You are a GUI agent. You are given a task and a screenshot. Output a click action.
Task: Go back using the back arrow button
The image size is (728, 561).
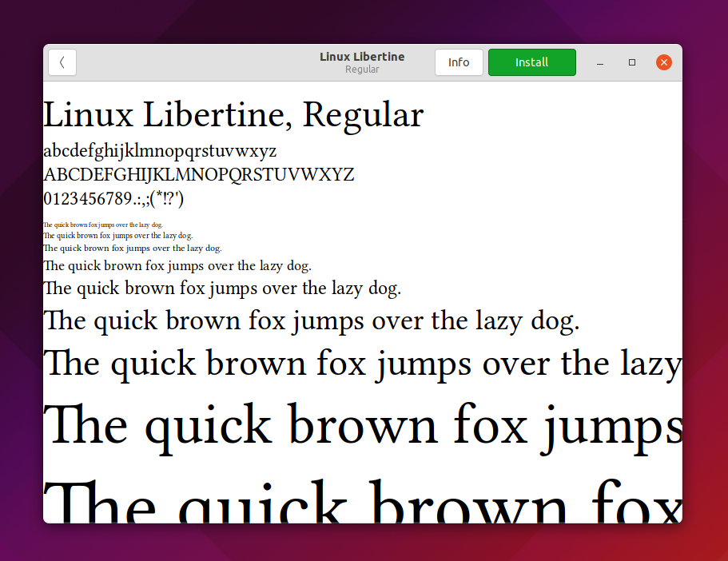[62, 62]
